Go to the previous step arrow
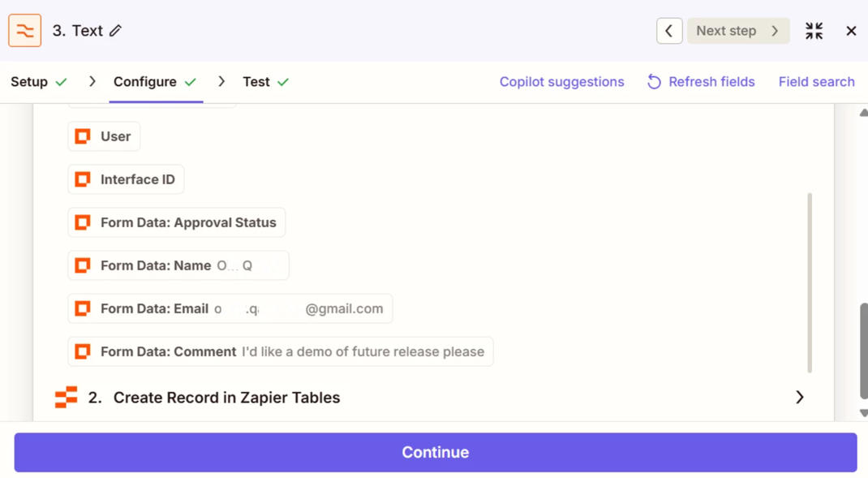Screen dimensions: 868x478 tap(669, 31)
